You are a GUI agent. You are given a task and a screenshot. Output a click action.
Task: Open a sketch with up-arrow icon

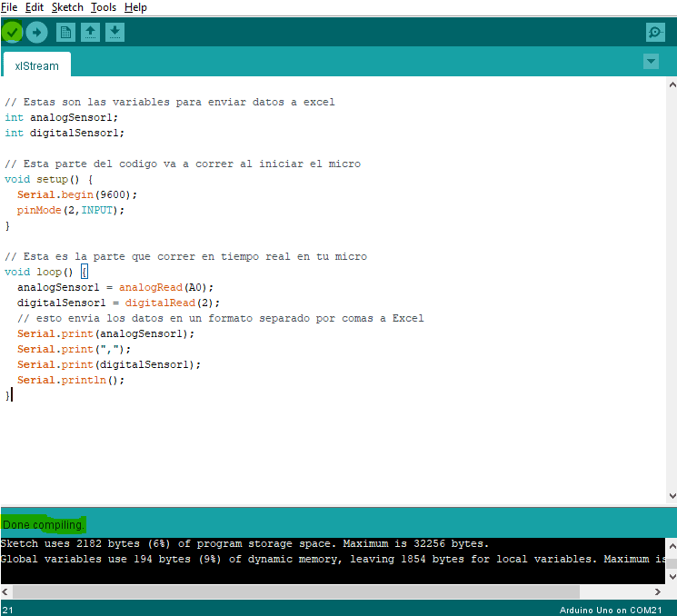(x=90, y=33)
